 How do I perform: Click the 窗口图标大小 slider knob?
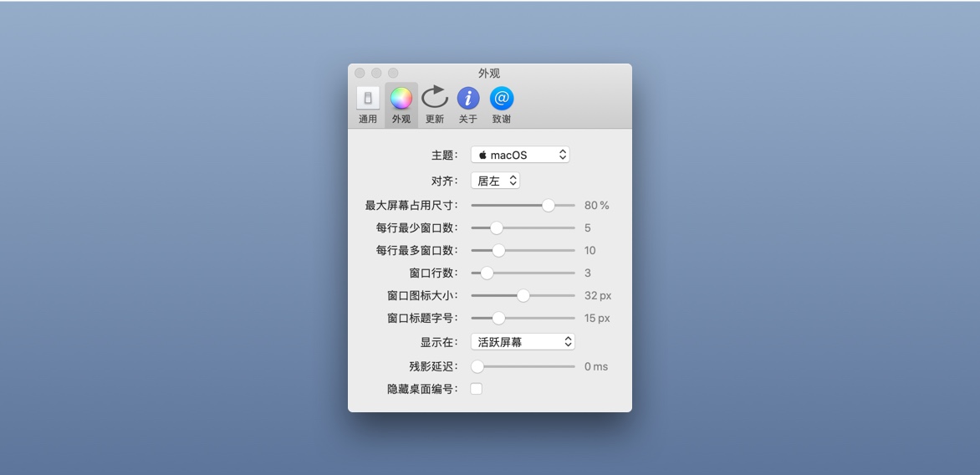[523, 296]
